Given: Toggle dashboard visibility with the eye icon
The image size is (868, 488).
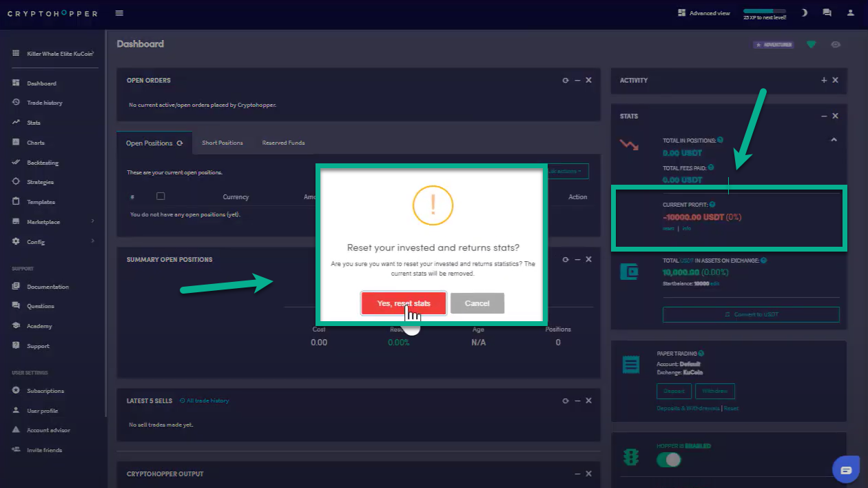Looking at the screenshot, I should coord(836,45).
